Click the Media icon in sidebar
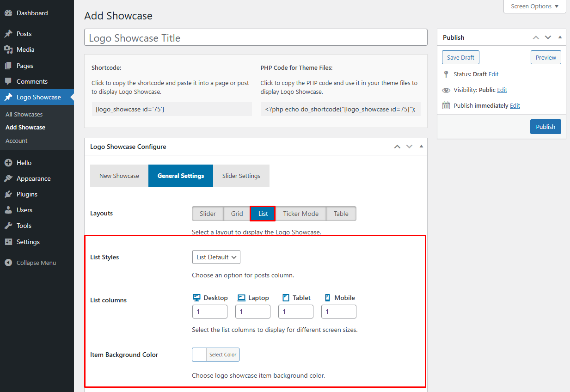570x392 pixels. [x=8, y=49]
